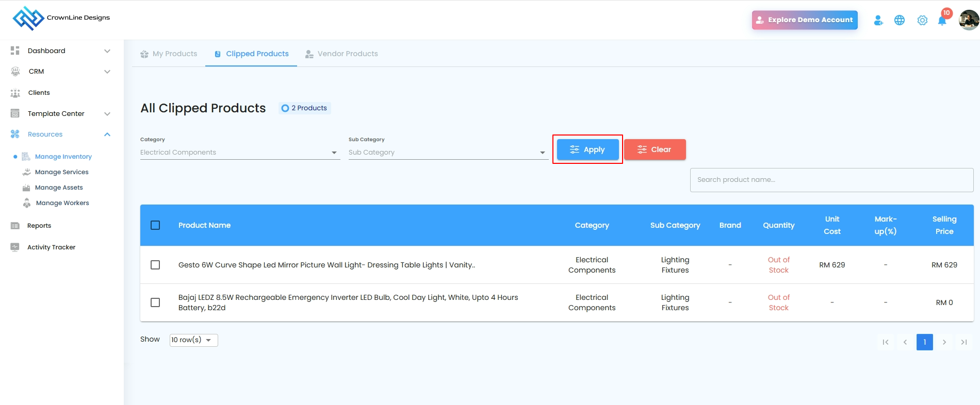Click the Unit Cost column header

click(x=832, y=225)
